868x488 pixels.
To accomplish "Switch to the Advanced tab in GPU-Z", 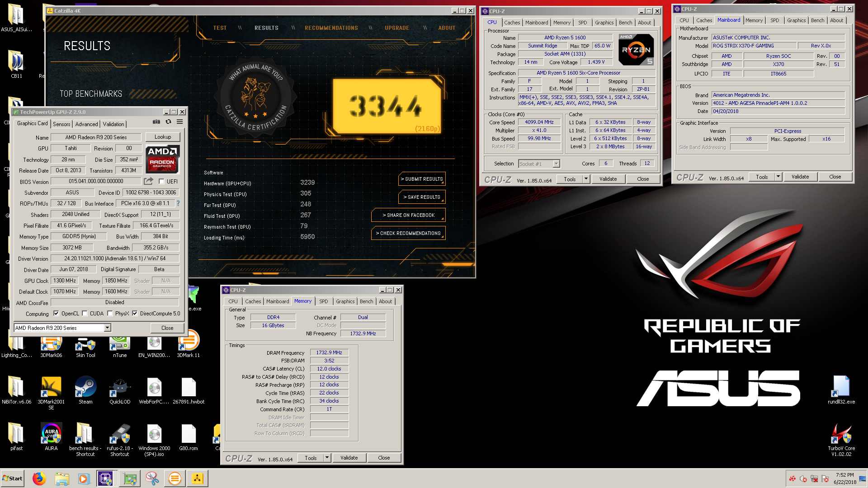I will click(86, 124).
